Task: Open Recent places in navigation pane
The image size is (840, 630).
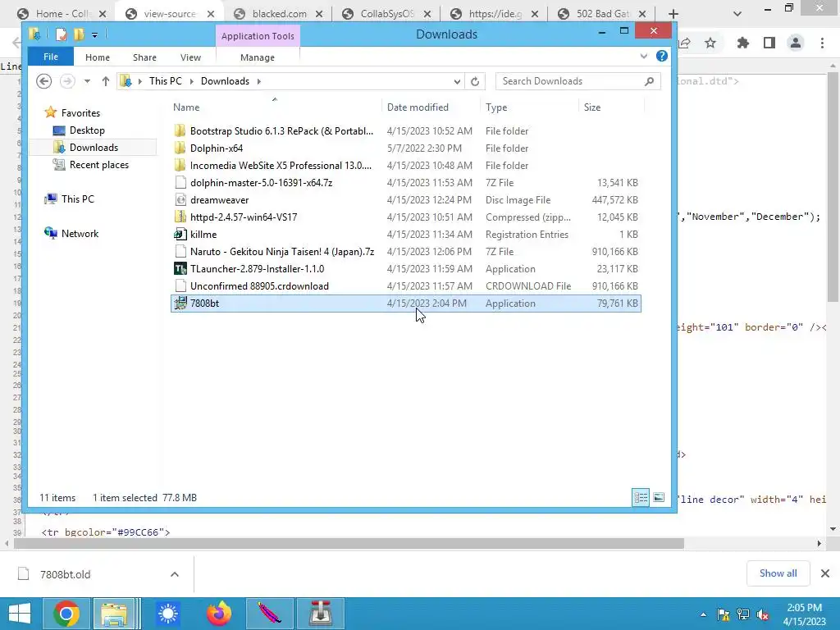Action: click(x=99, y=164)
